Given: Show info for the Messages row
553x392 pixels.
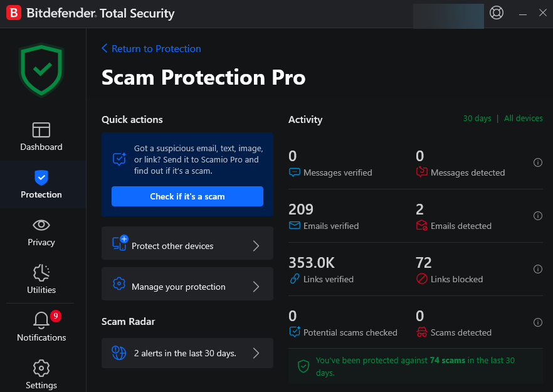Looking at the screenshot, I should click(537, 162).
